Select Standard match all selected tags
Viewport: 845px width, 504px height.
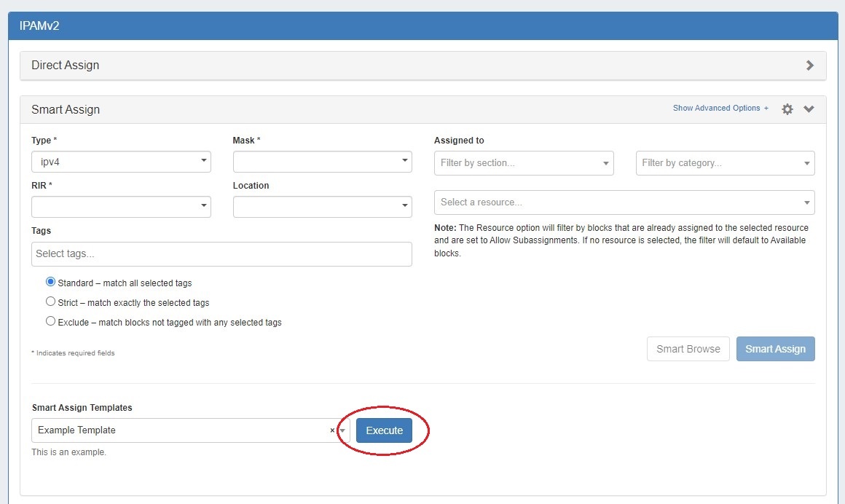point(51,282)
